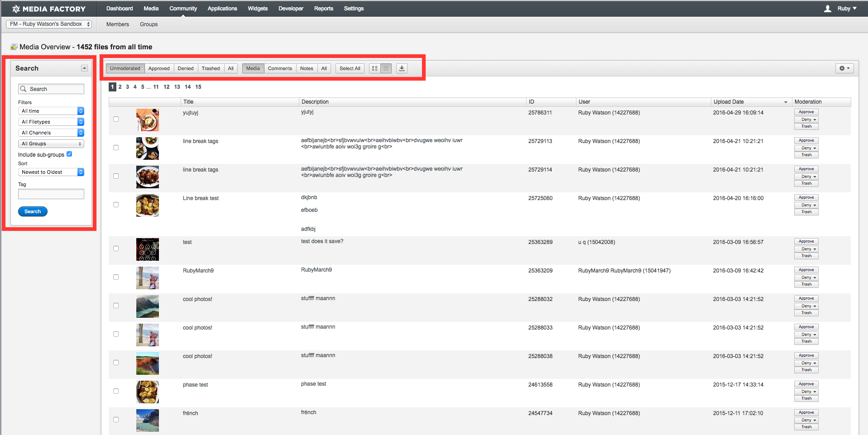Trash the phase test media item
Viewport: 868px width, 435px height.
pos(806,398)
